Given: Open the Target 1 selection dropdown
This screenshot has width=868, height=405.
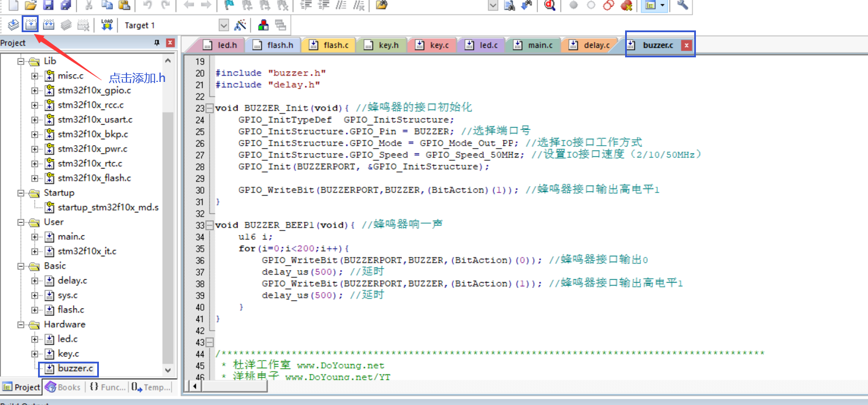Looking at the screenshot, I should click(x=224, y=25).
